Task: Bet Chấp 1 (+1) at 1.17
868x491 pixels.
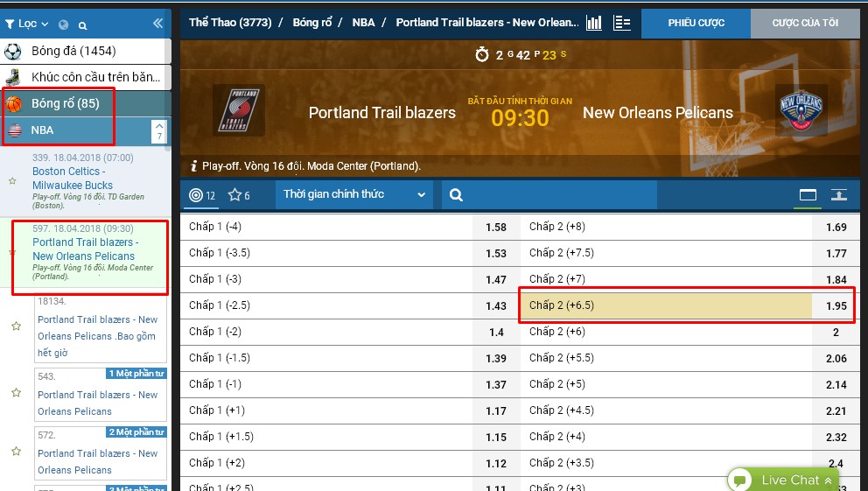Action: tap(350, 410)
